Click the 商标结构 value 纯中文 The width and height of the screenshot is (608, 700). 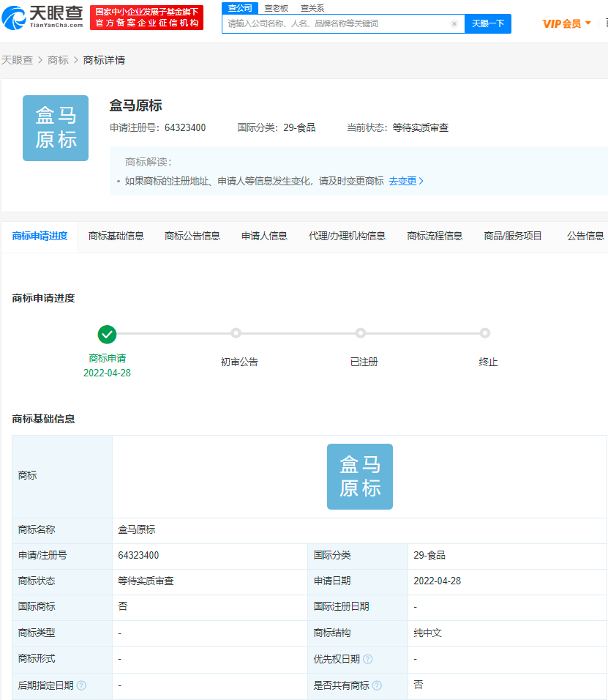pos(428,633)
